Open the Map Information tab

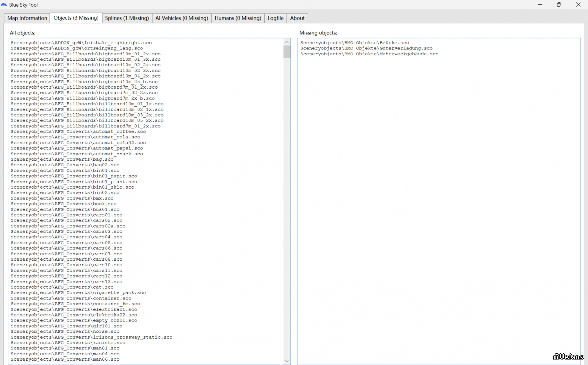tap(27, 18)
